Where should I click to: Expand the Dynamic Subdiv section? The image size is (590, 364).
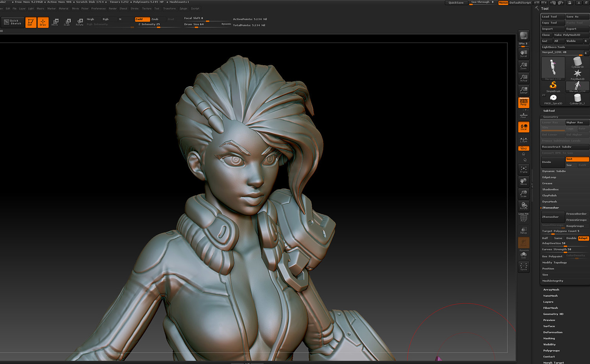(554, 171)
